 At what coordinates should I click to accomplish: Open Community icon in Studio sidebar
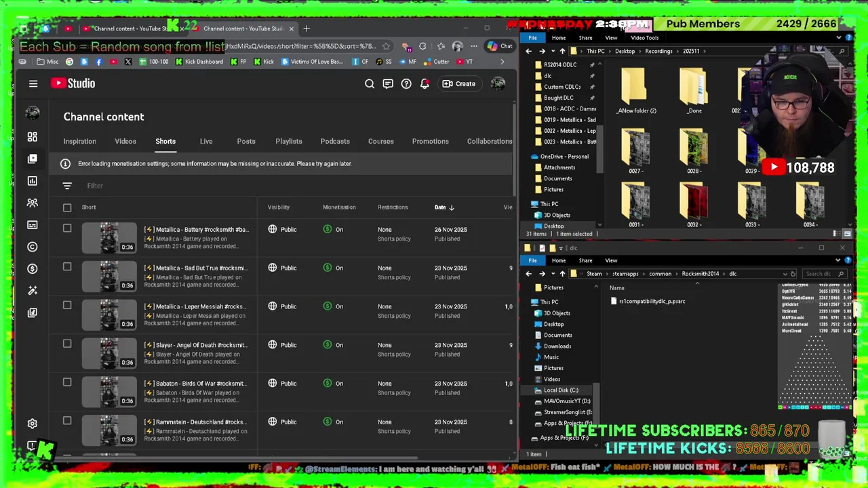(33, 203)
